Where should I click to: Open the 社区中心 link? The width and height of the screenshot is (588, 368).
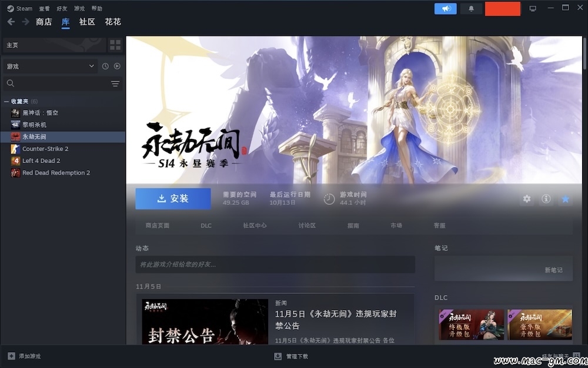tap(255, 226)
